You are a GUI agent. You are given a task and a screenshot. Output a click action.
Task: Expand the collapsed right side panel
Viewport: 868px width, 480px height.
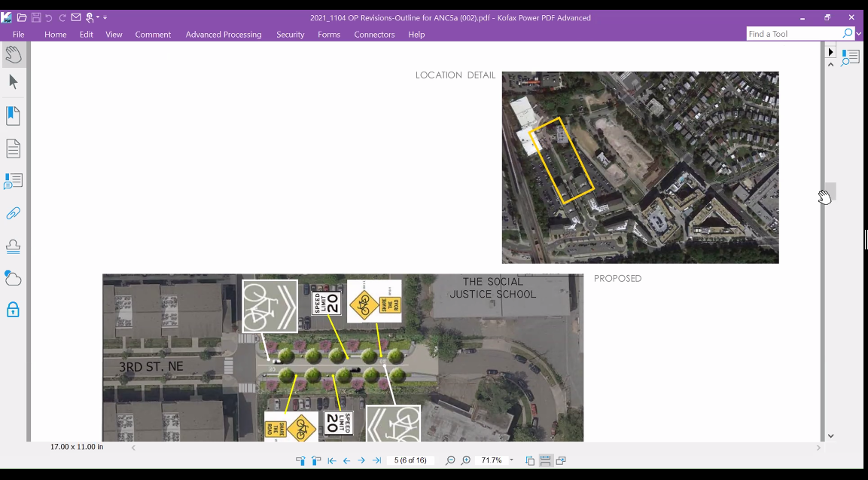pos(830,52)
